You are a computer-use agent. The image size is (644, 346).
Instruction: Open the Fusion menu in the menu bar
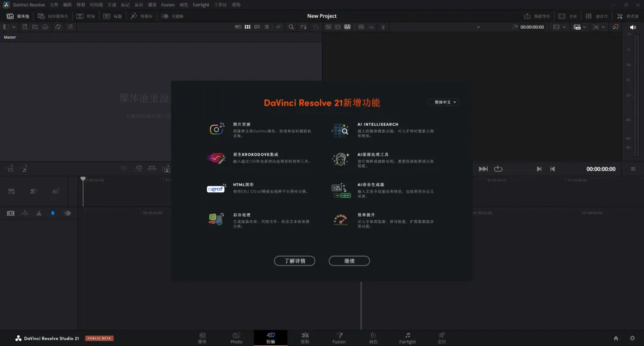(x=168, y=5)
